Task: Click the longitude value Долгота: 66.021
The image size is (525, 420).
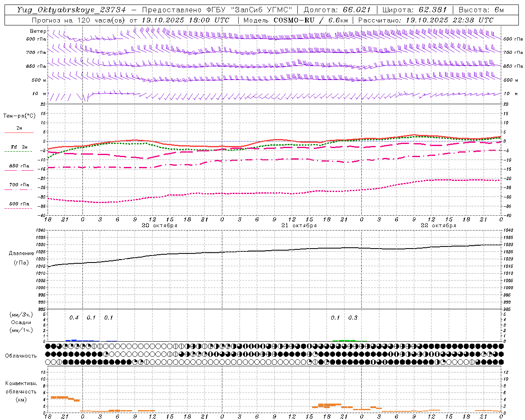Action: (338, 10)
